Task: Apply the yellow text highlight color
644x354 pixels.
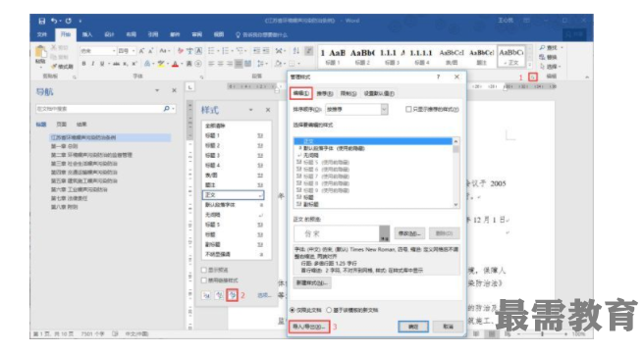Action: click(161, 64)
